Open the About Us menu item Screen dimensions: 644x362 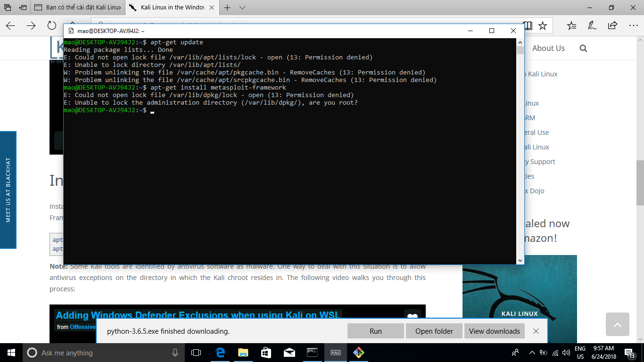click(548, 48)
